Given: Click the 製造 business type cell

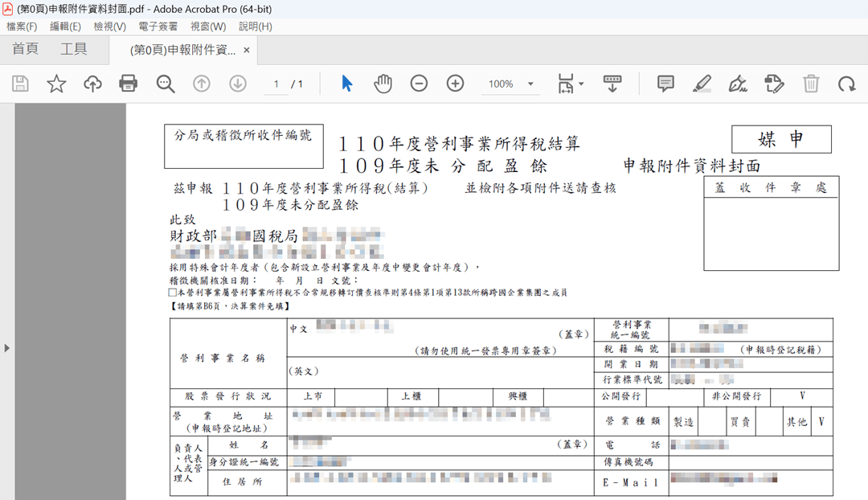Looking at the screenshot, I should (684, 422).
